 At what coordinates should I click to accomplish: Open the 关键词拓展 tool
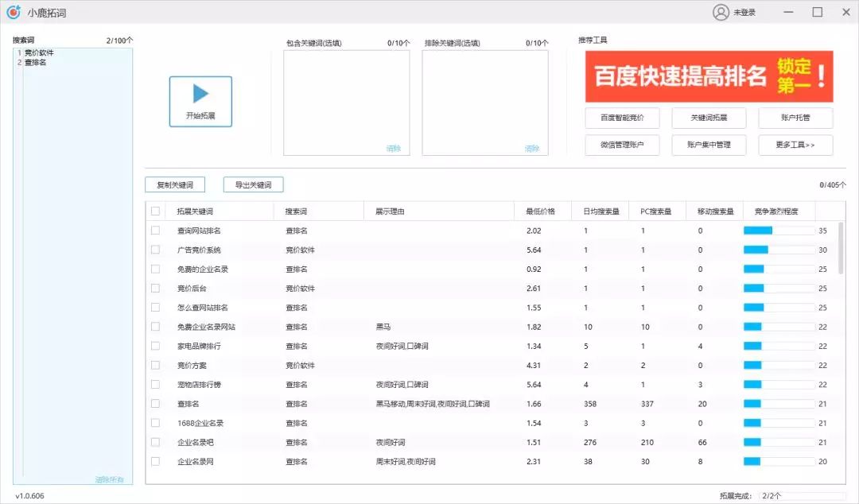(709, 117)
